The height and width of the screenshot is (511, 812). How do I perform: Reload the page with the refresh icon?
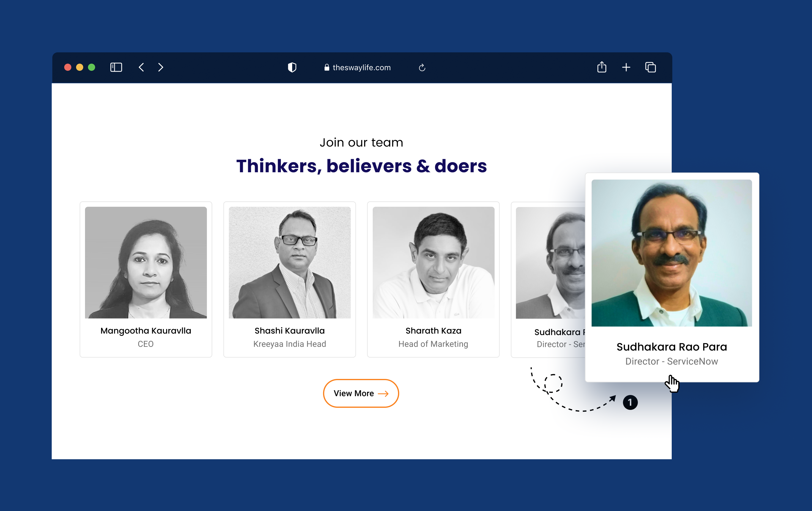pyautogui.click(x=422, y=68)
